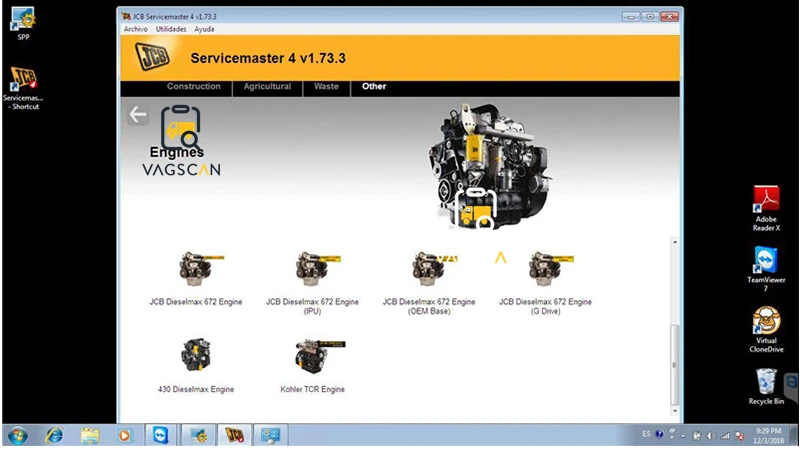800x449 pixels.
Task: Launch Internet Explorer from taskbar
Action: pos(54,436)
